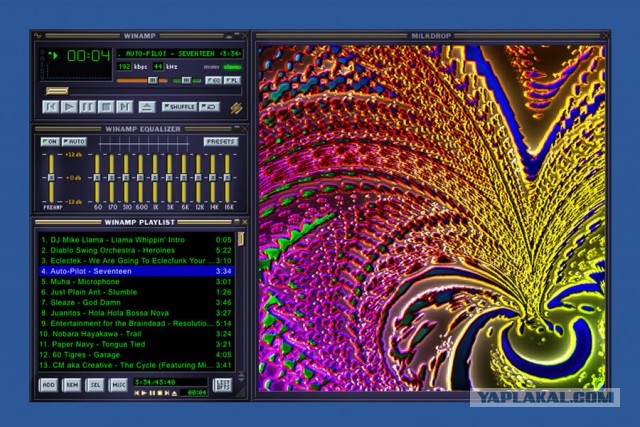Select Sleaze - God Damn track
This screenshot has width=640, height=427.
point(136,302)
